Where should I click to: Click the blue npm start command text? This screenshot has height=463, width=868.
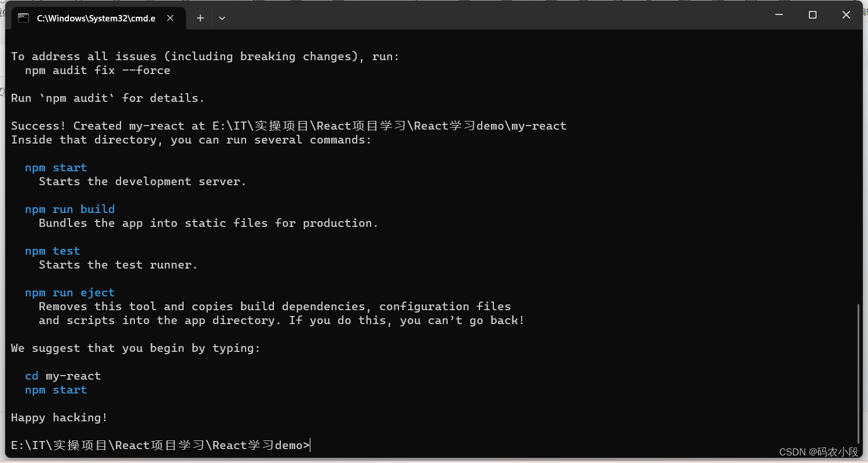click(56, 167)
